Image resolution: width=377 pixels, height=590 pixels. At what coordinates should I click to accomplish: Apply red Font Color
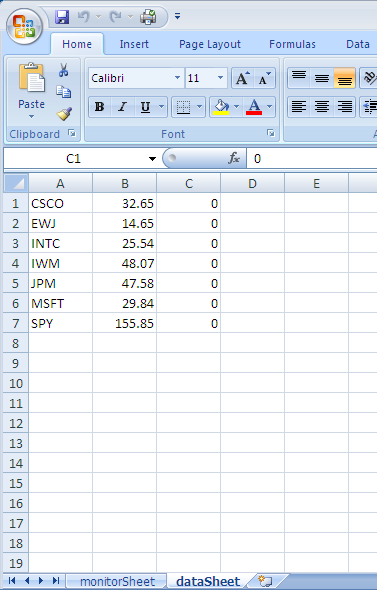click(x=254, y=107)
